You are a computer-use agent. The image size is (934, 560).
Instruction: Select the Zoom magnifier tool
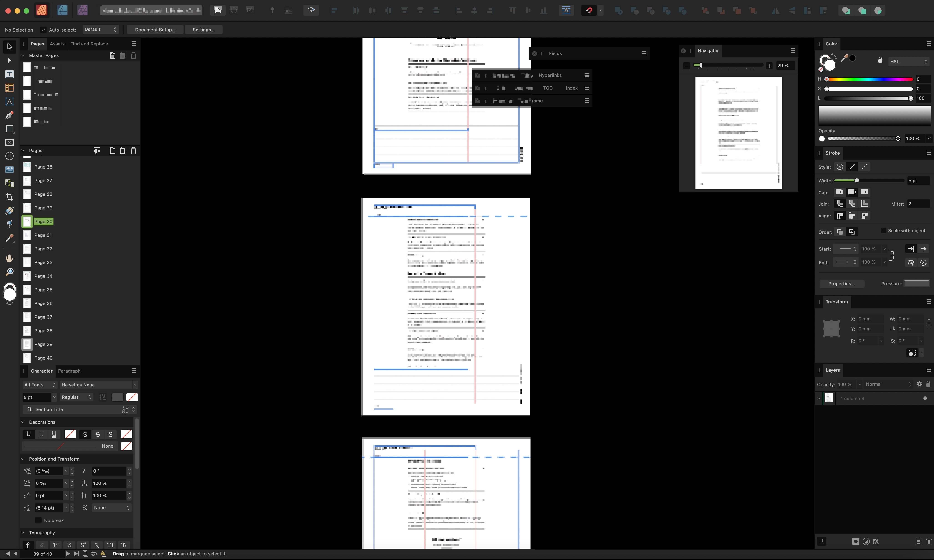tap(9, 272)
